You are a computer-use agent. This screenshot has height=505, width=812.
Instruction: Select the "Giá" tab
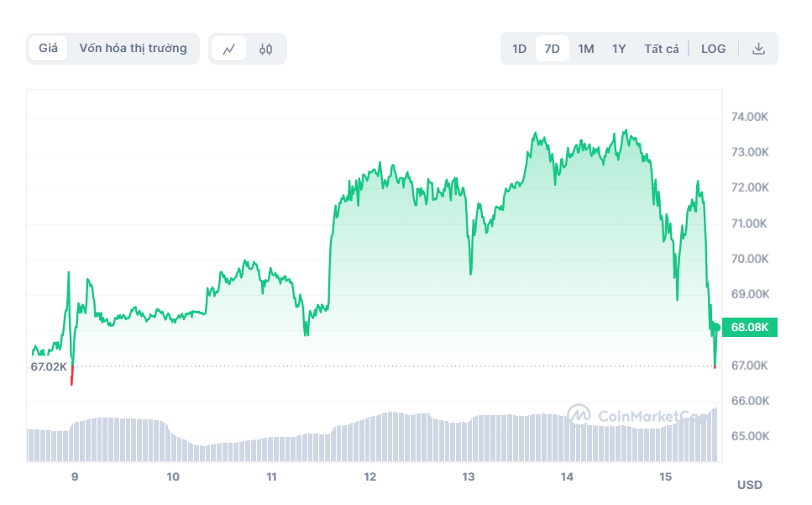coord(47,48)
